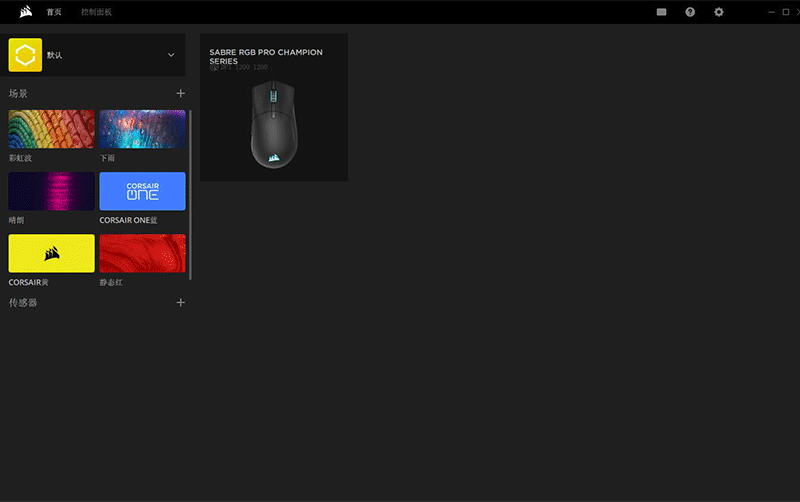Minimize the iCUE window
The image size is (800, 502).
[771, 12]
